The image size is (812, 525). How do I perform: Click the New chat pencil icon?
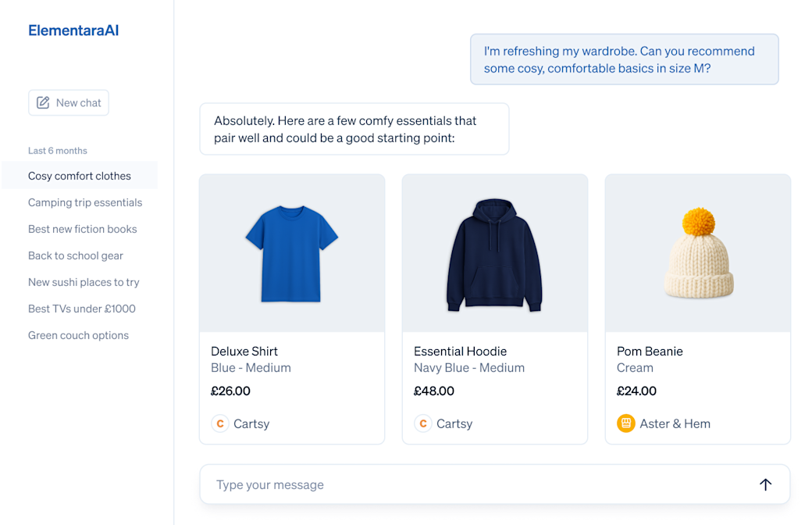click(43, 102)
